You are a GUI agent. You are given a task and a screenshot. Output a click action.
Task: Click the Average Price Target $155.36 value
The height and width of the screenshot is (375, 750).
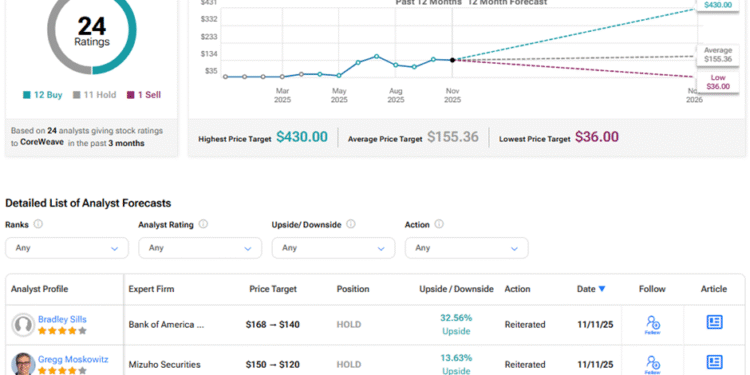452,137
